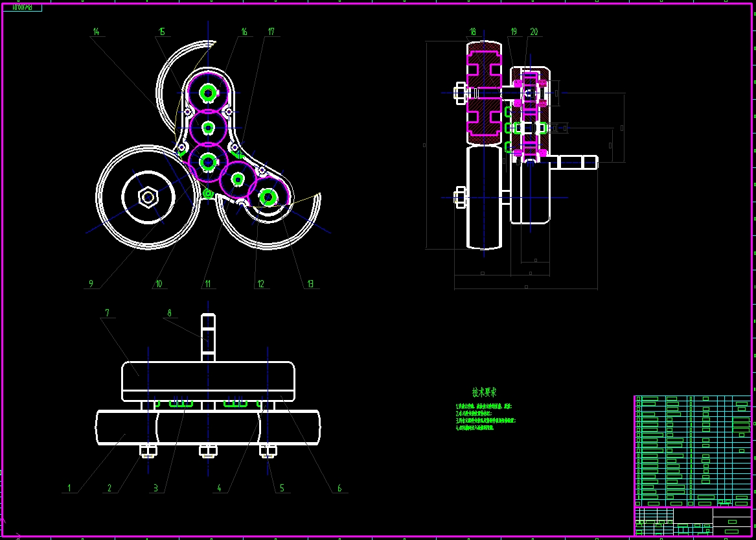Pick item number 2 label
Screen dimensions: 756x540
tap(109, 488)
